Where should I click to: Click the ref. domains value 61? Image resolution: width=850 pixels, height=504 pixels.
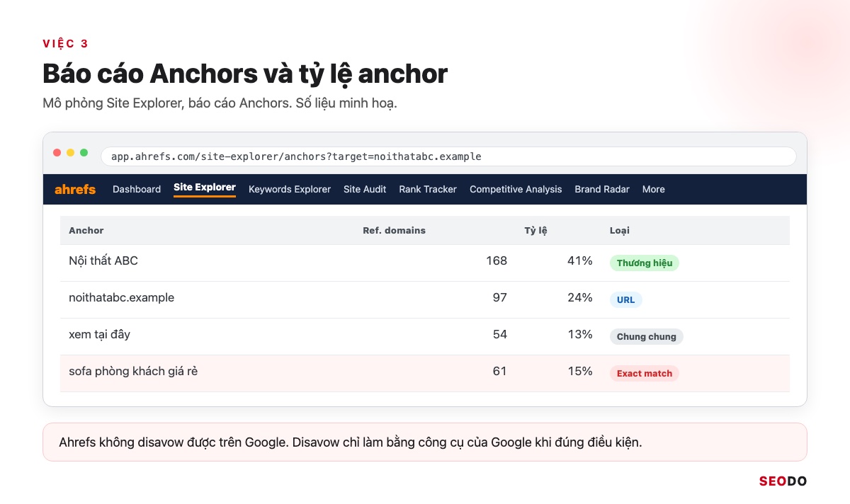(x=500, y=371)
